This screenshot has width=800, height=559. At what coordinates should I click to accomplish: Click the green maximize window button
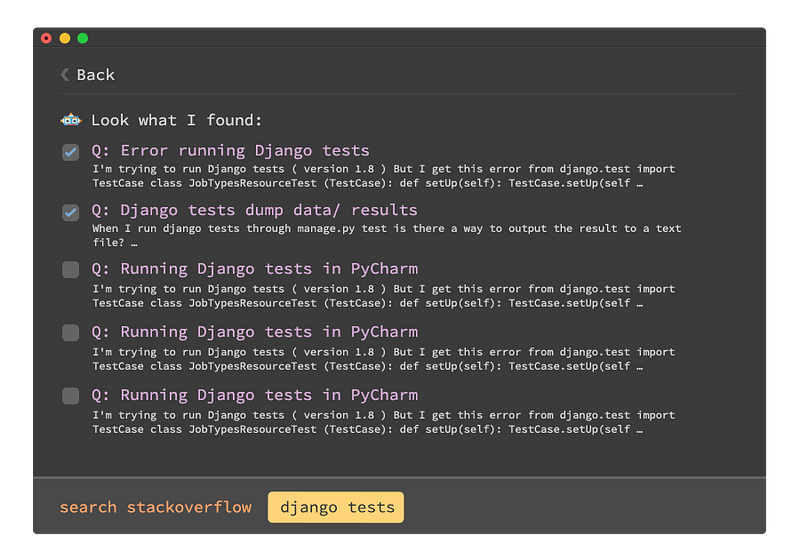83,38
